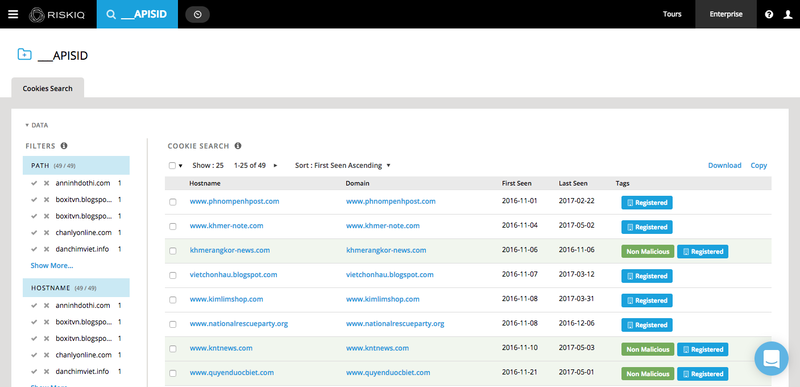Open www.kimlimshop.com hostname link
The height and width of the screenshot is (387, 800).
click(x=227, y=299)
